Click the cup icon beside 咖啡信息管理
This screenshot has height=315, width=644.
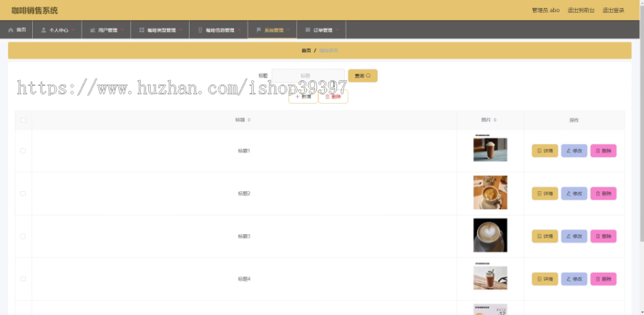pos(200,30)
